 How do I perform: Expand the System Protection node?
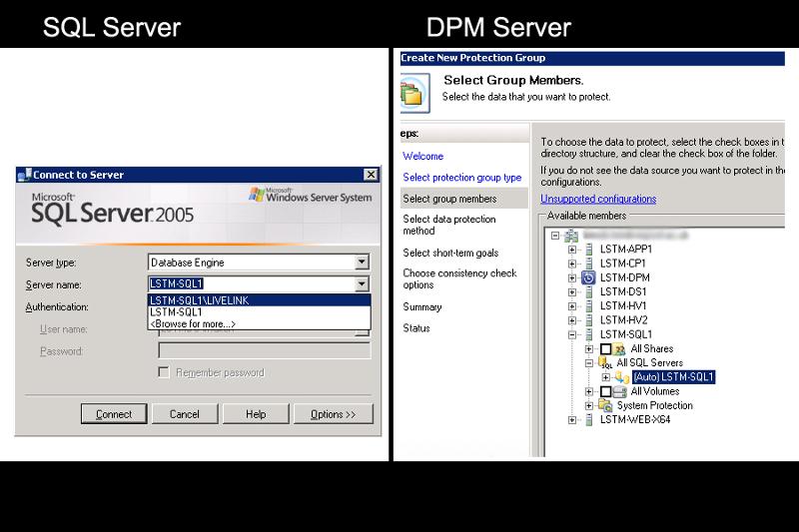(x=589, y=406)
